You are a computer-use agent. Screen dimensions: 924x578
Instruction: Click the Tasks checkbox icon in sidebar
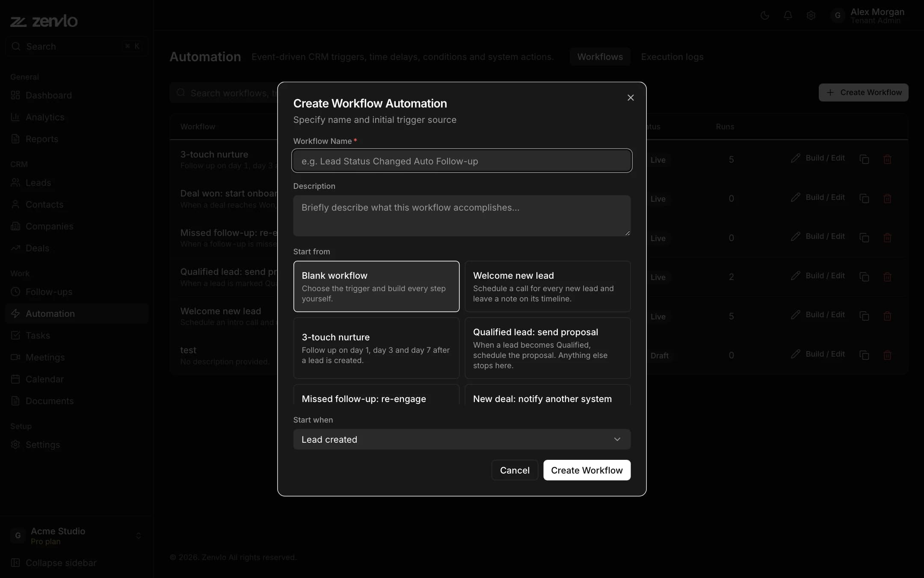point(15,335)
